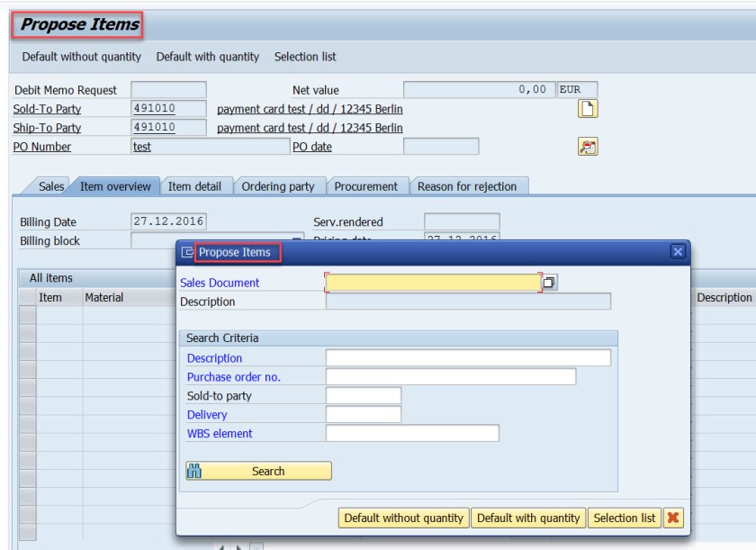Cancel dialog with the red X icon
The image size is (756, 550).
[673, 518]
